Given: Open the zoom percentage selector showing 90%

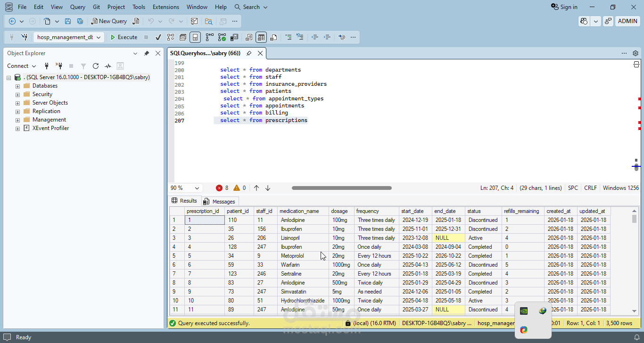Looking at the screenshot, I should tap(185, 188).
